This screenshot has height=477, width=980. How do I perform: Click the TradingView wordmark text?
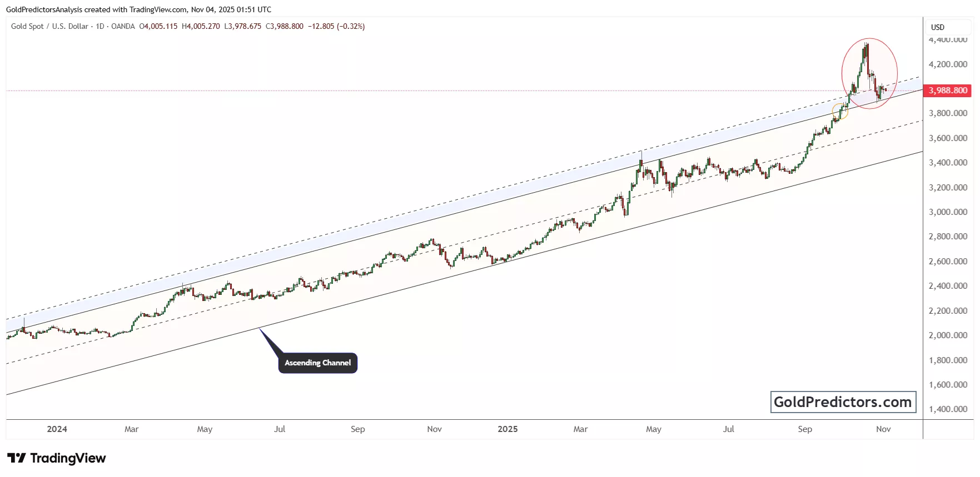click(68, 458)
